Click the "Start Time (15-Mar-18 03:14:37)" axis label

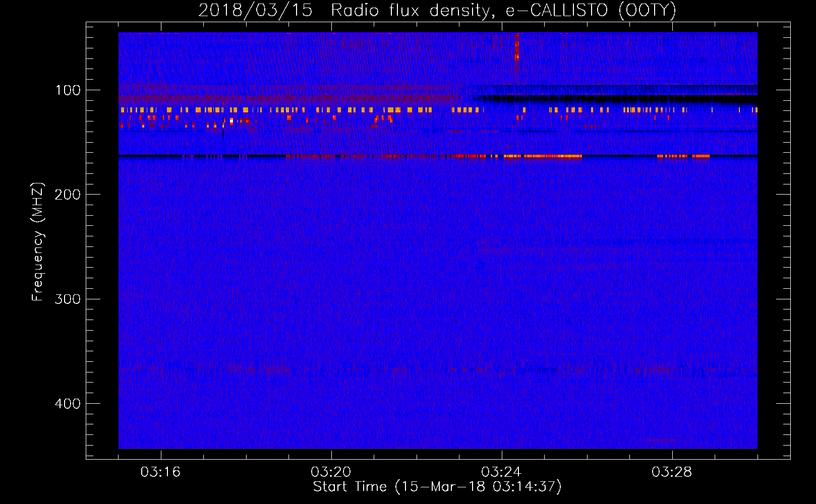point(437,487)
